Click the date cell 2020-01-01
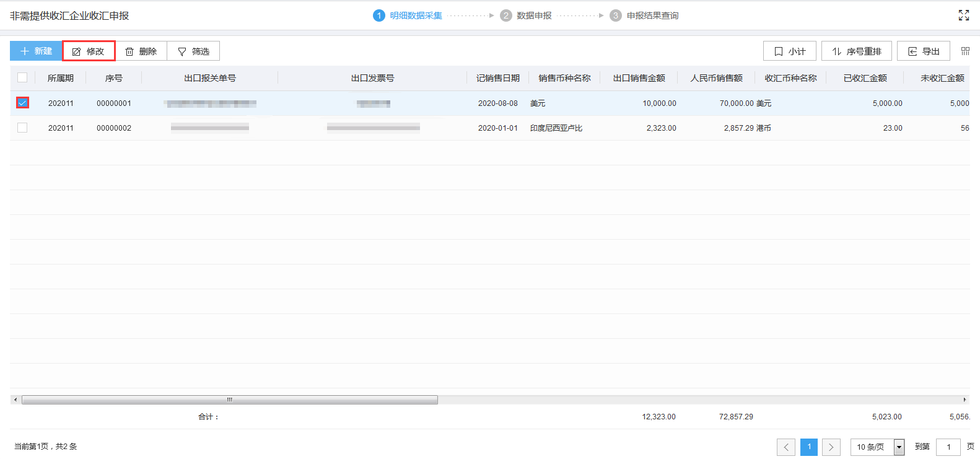980x459 pixels. coord(498,128)
